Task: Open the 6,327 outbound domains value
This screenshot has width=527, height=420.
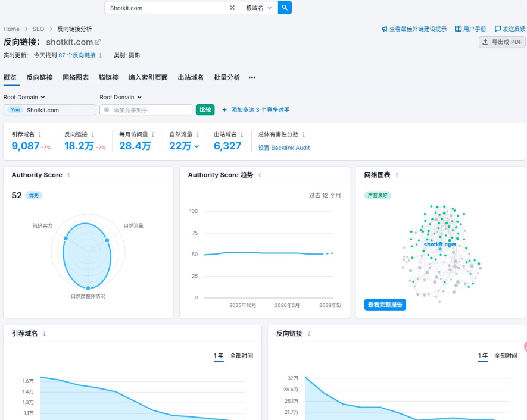Action: (x=227, y=146)
